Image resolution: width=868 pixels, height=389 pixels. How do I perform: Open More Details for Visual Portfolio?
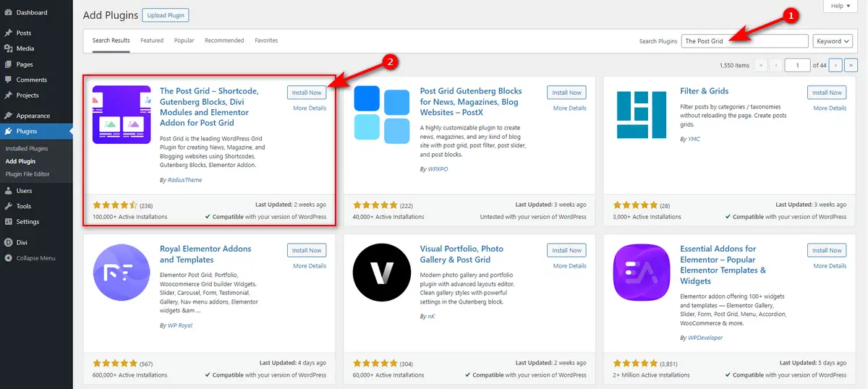tap(570, 266)
